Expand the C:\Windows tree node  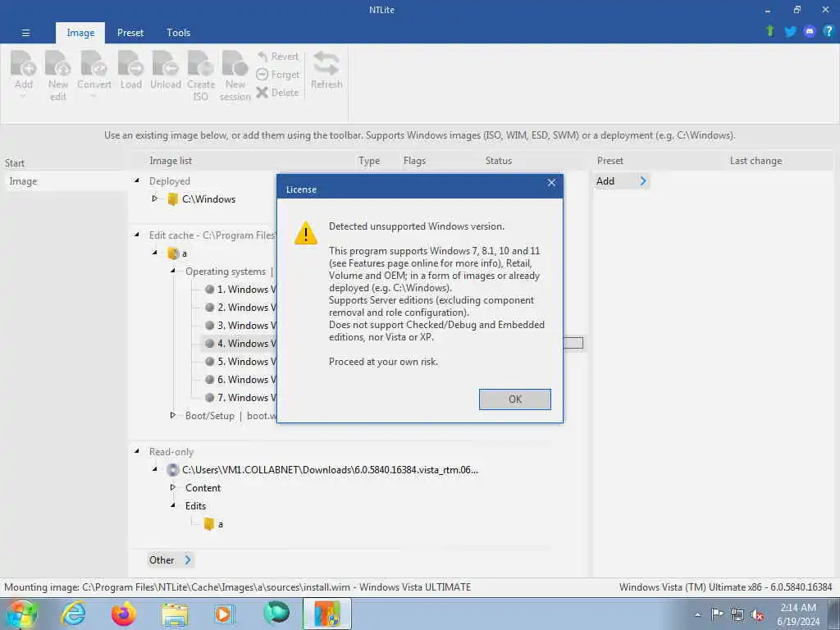point(154,199)
